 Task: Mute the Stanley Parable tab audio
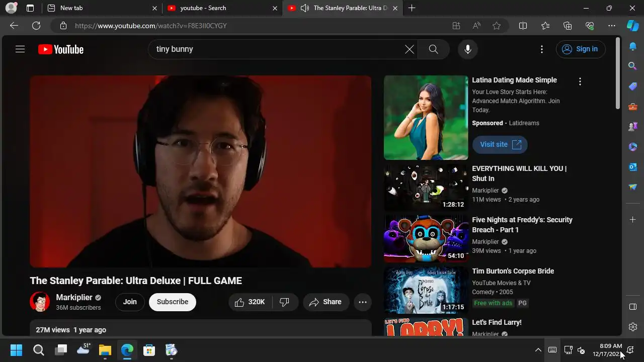(x=304, y=8)
